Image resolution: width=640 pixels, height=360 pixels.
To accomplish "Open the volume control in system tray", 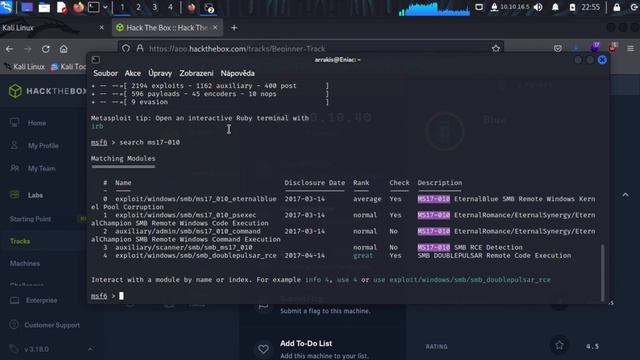I will tap(538, 7).
